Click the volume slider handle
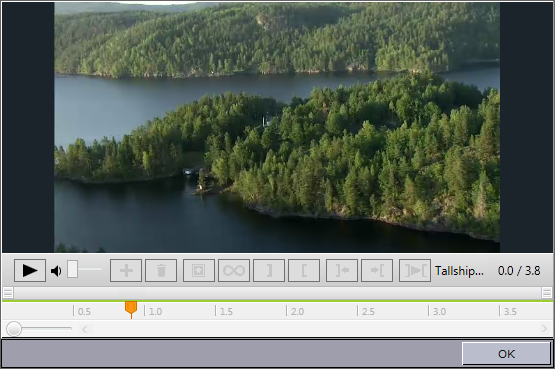 pos(73,269)
